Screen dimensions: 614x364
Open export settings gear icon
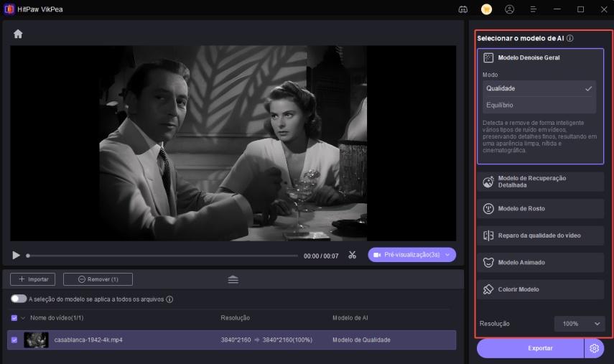tap(594, 348)
